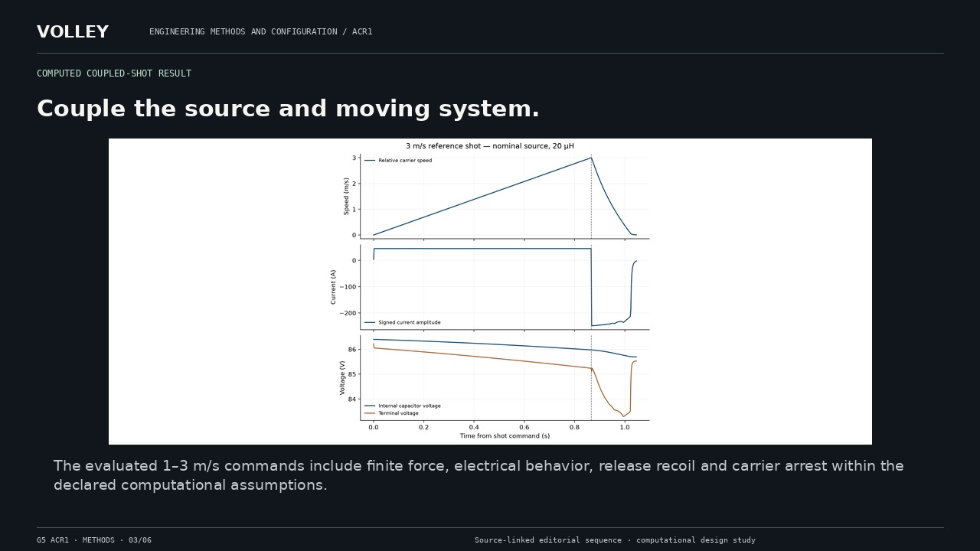Click the 'Voltage (V)' axis label
The width and height of the screenshot is (980, 551).
[x=343, y=378]
